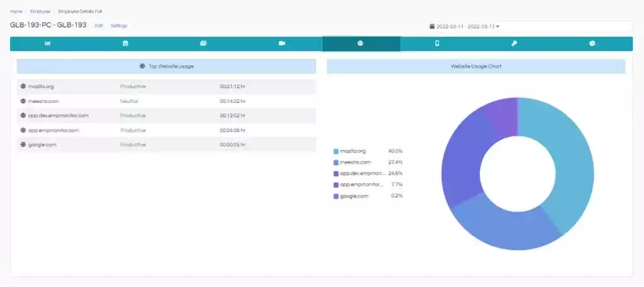The image size is (644, 287).
Task: Toggle meesho.com legend entry
Action: coord(352,163)
